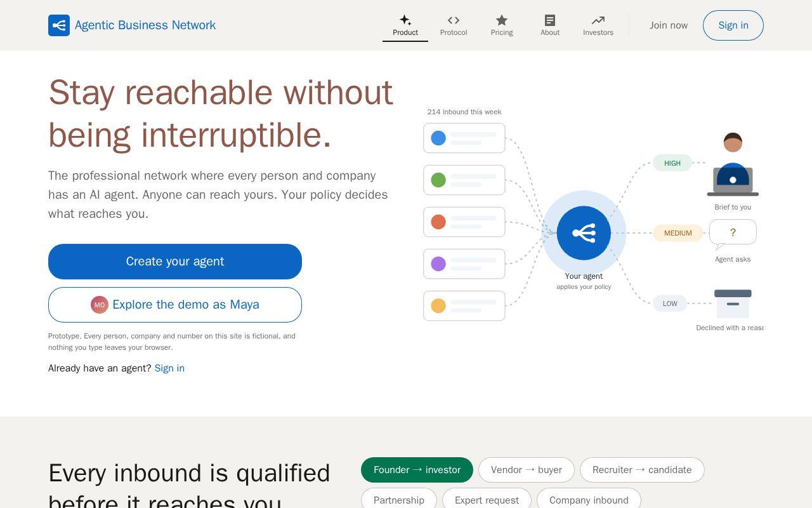This screenshot has width=812, height=508.
Task: Click the yellow dot inbound card
Action: tap(464, 305)
